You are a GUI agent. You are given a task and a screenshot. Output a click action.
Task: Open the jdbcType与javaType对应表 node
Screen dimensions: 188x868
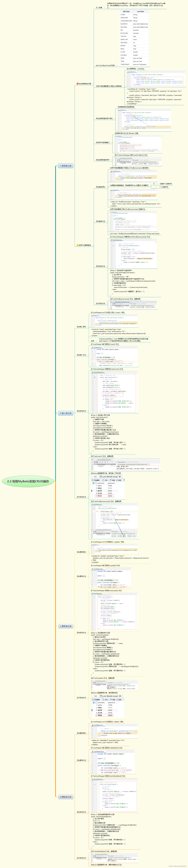point(105,65)
